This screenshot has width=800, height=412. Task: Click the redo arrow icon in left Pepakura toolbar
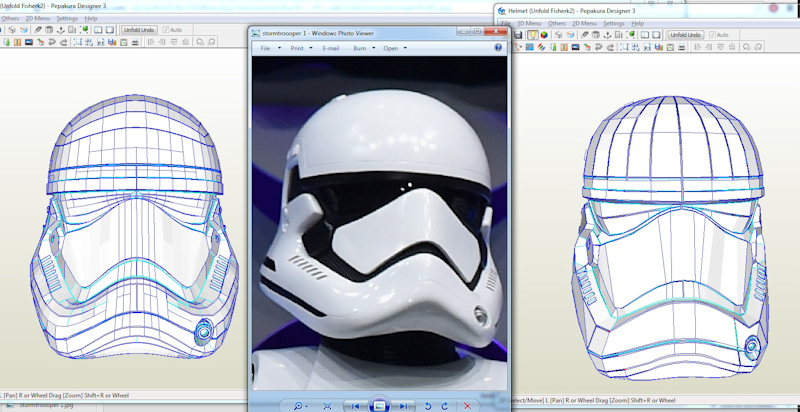64,42
